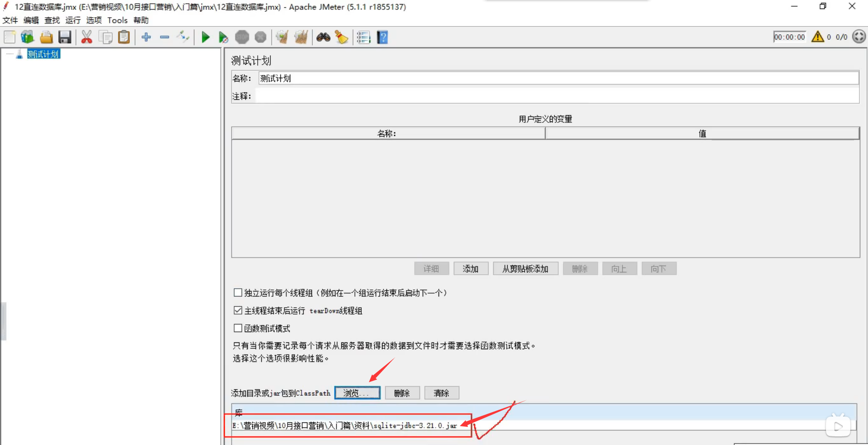Click the 清除 classpath button
This screenshot has width=868, height=445.
pyautogui.click(x=441, y=393)
